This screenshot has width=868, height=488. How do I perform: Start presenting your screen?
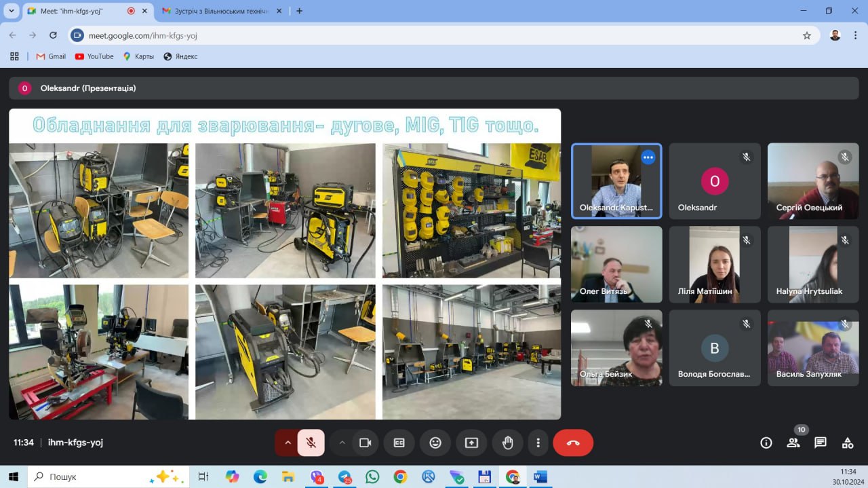[471, 443]
